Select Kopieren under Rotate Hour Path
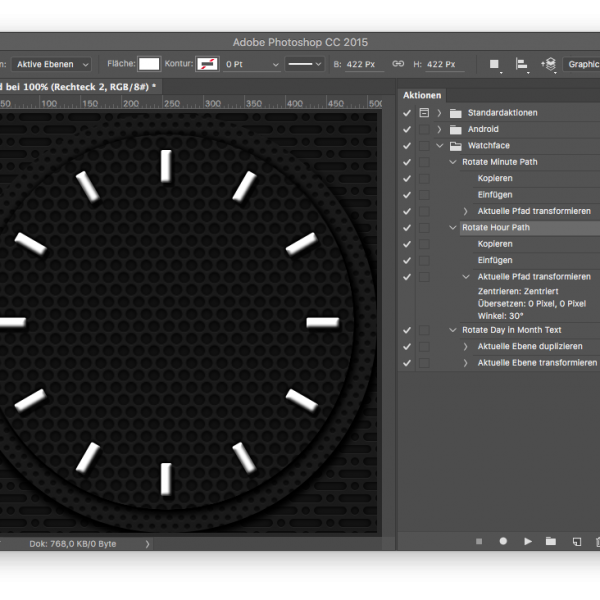The height and width of the screenshot is (600, 600). coord(495,244)
